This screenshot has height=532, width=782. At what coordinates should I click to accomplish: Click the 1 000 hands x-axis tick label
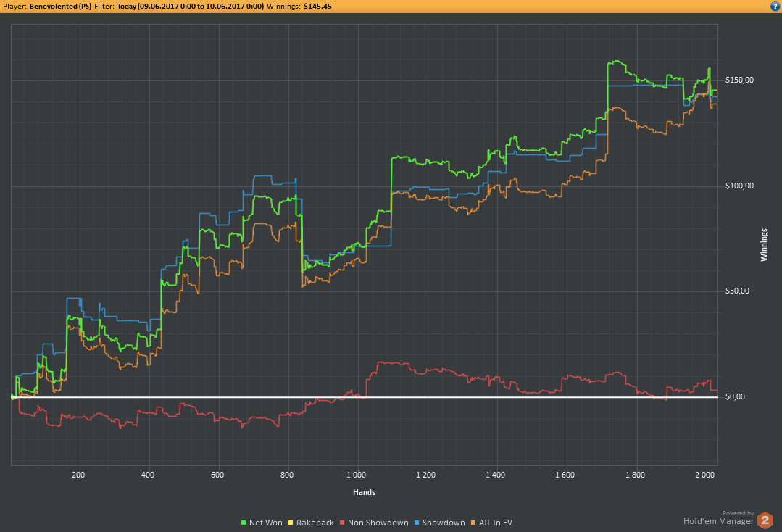[357, 475]
